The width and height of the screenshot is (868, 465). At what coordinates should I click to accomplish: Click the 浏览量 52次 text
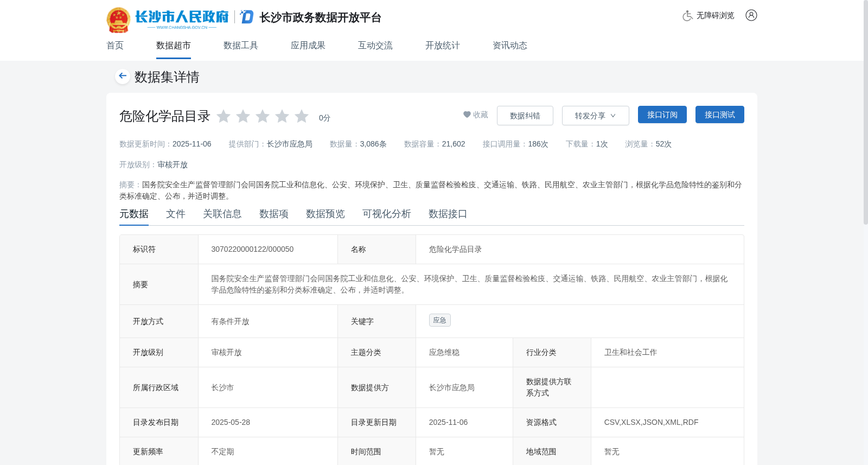click(648, 144)
